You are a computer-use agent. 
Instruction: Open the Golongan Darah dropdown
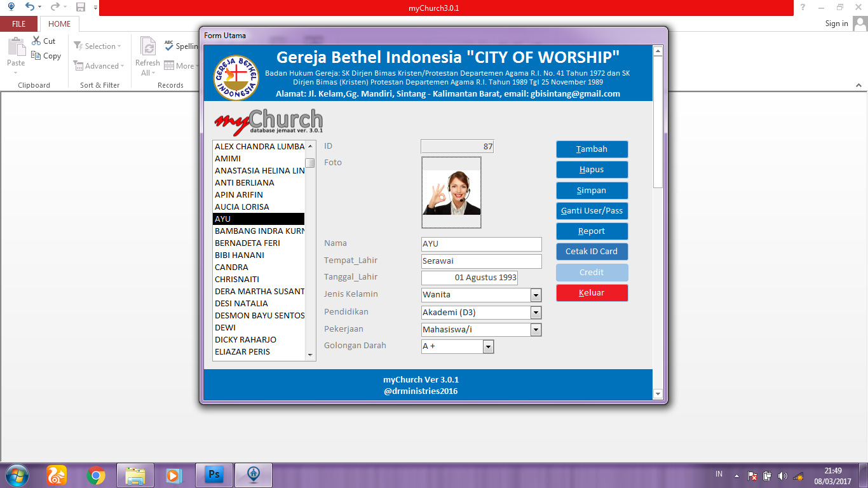pyautogui.click(x=487, y=346)
